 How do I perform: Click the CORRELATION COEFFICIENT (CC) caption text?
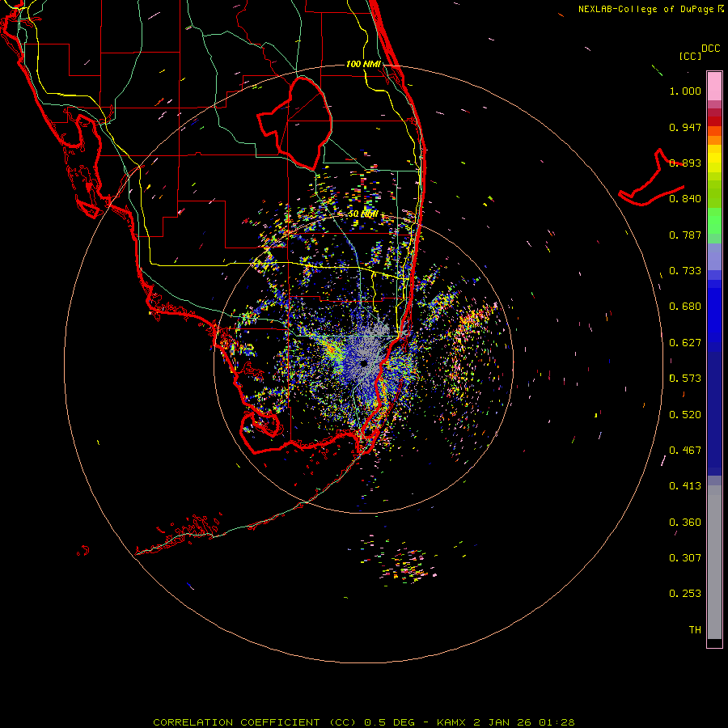(255, 722)
